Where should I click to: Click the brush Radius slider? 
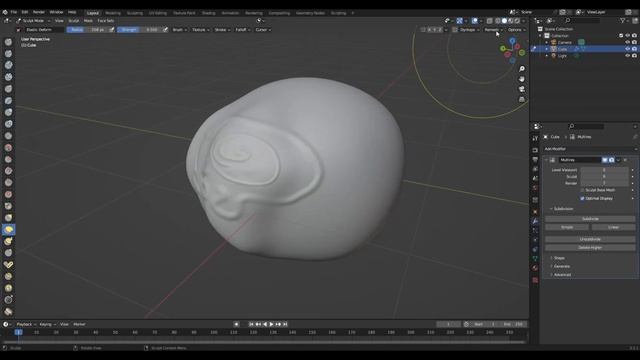[87, 30]
